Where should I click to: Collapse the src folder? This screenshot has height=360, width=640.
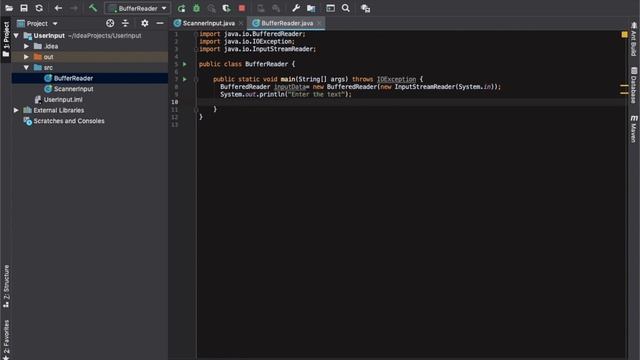pyautogui.click(x=27, y=67)
